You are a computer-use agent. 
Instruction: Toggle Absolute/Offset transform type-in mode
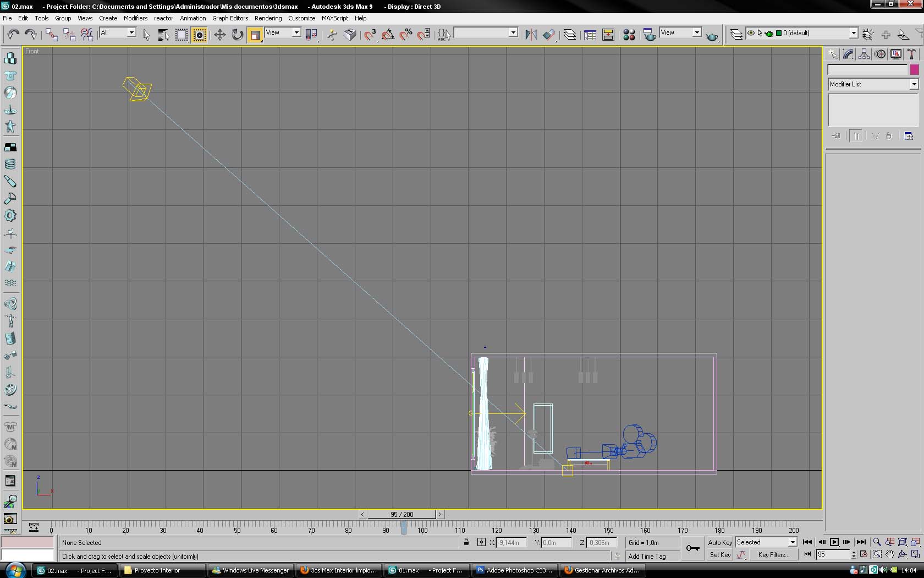[481, 542]
